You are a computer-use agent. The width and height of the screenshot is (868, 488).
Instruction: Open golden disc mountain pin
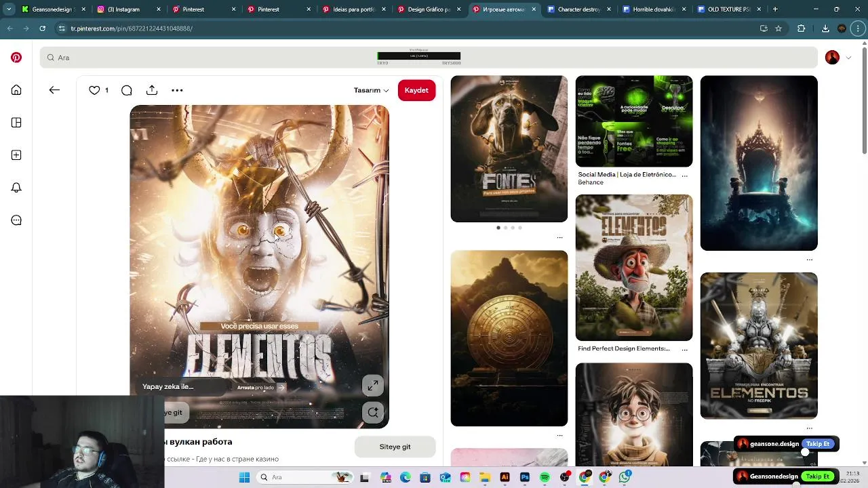[509, 338]
